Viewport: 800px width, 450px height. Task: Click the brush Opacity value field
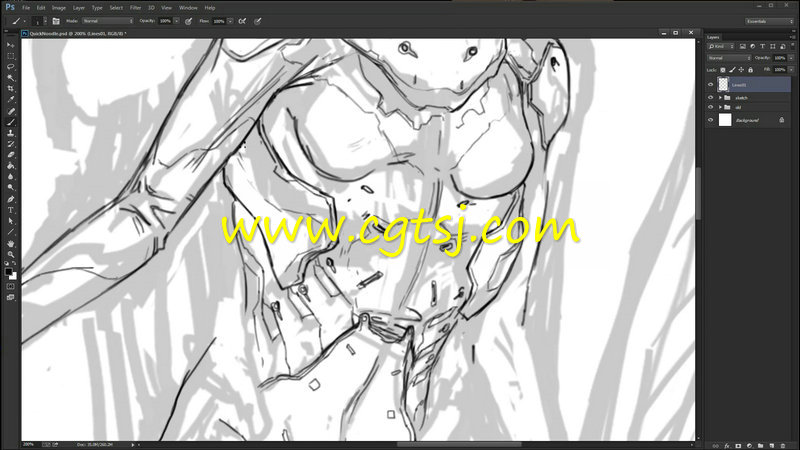click(x=165, y=21)
